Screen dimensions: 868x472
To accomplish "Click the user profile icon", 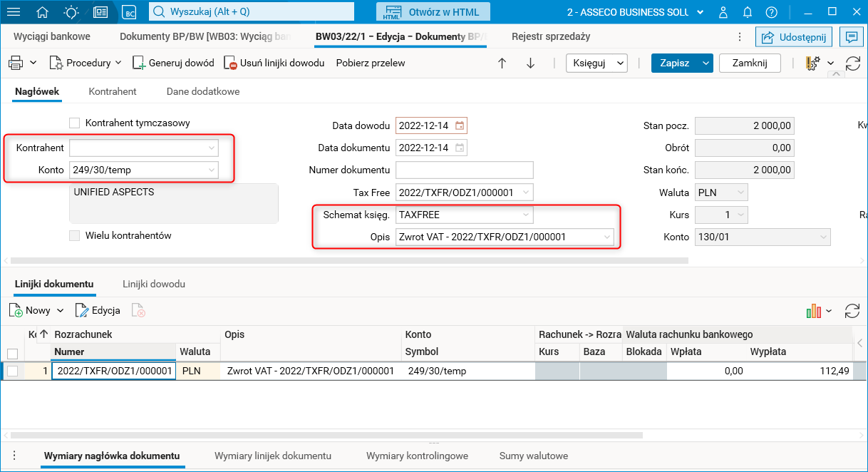I will point(723,12).
